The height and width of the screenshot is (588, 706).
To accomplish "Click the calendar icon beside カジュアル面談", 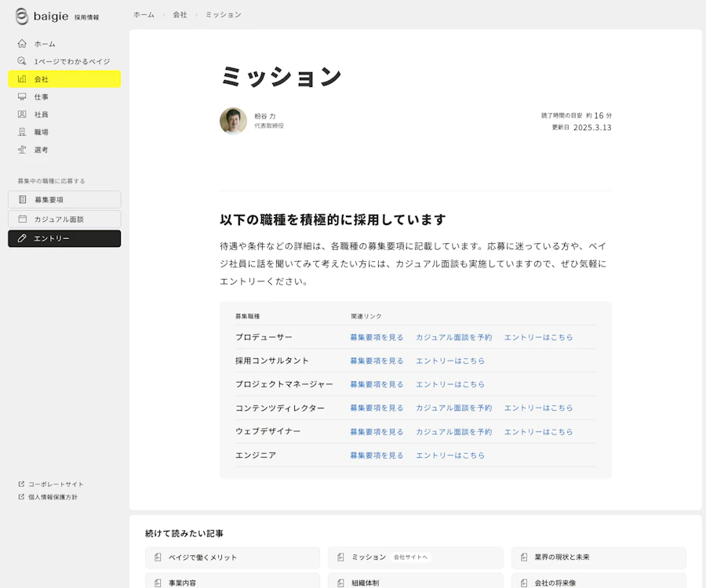I will pyautogui.click(x=22, y=219).
